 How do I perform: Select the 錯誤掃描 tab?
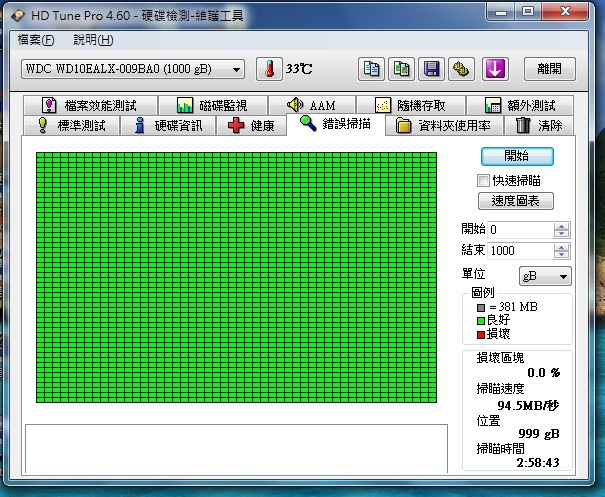[336, 124]
